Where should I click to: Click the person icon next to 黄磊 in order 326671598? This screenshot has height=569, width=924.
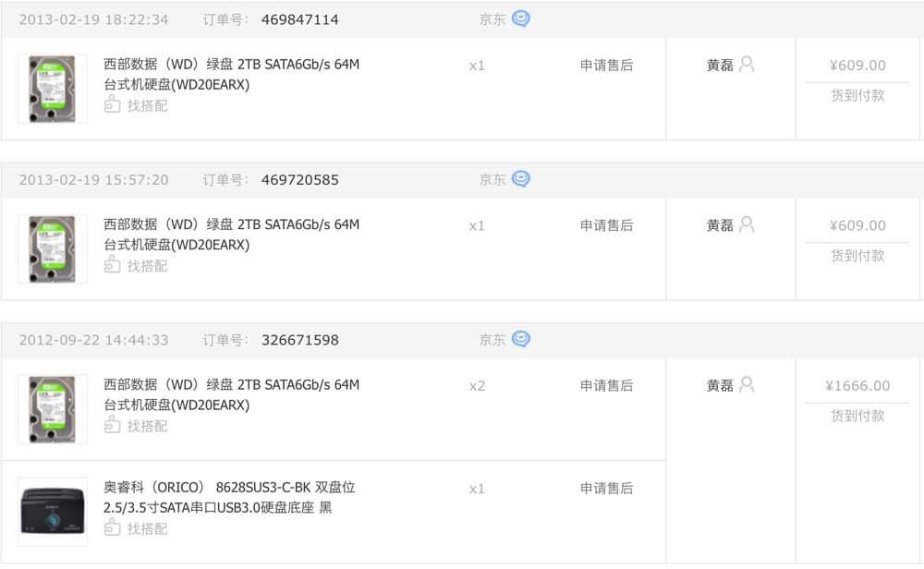[x=747, y=384]
